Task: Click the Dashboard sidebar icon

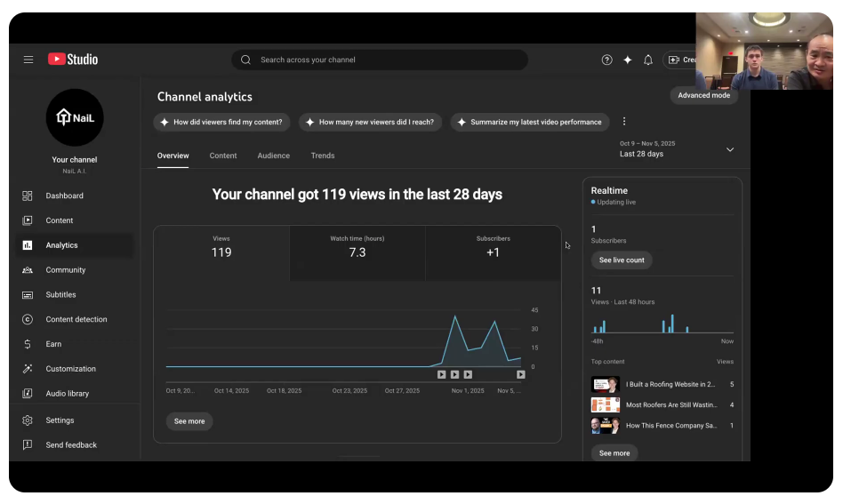Action: [x=28, y=196]
